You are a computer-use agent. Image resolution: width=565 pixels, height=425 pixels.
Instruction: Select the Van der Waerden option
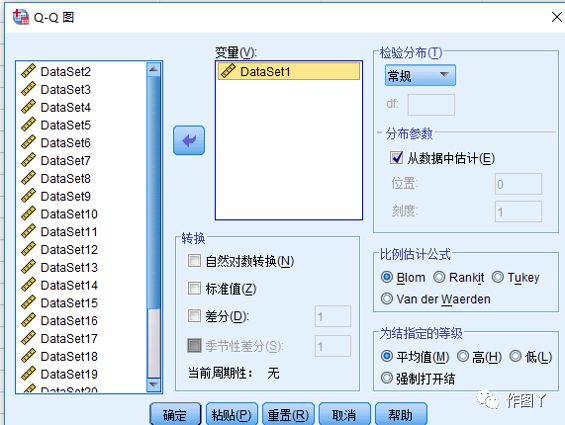(387, 299)
